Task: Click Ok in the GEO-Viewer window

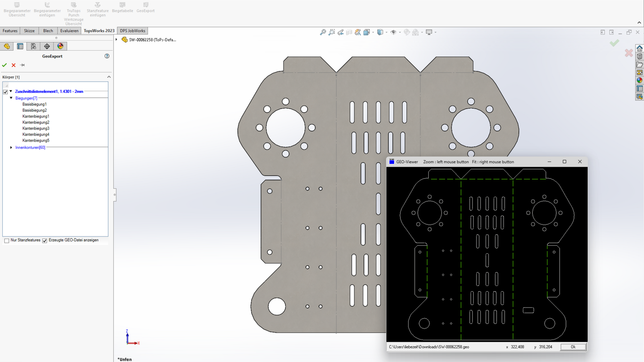Action: click(573, 347)
